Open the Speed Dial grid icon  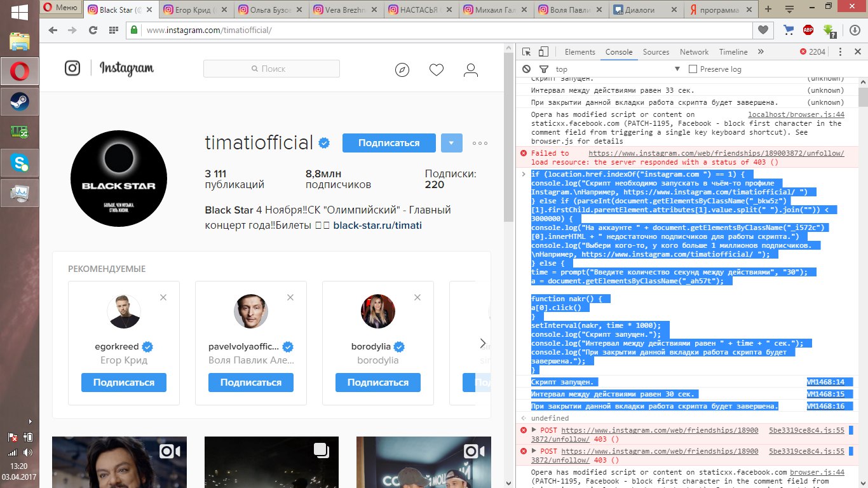pyautogui.click(x=113, y=30)
